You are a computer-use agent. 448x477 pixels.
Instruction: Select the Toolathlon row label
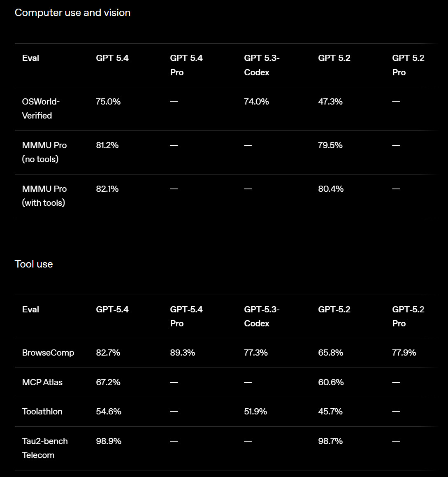(x=42, y=412)
